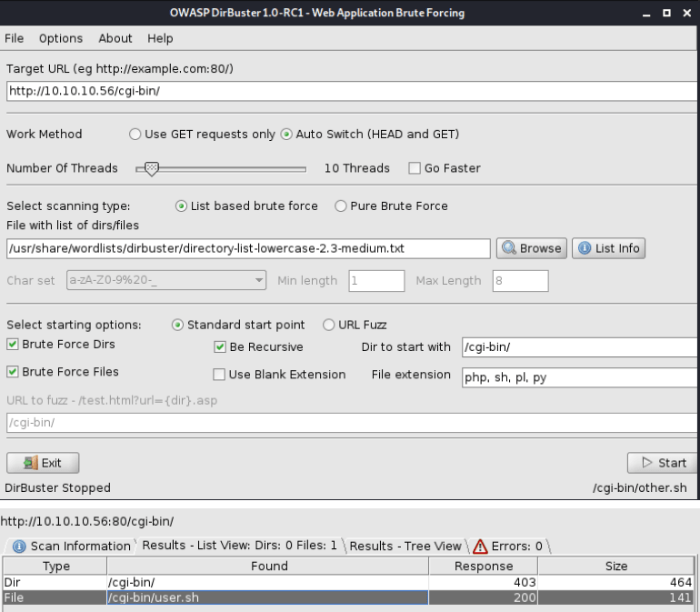
Task: Select Pure Brute Force option
Action: (x=341, y=206)
